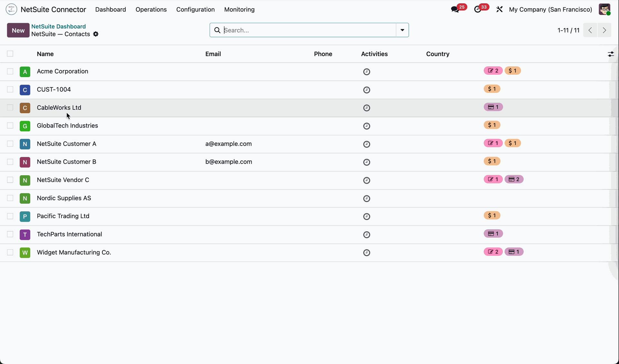Click Widget Manufacturing Co.'s pink edit badge

pyautogui.click(x=493, y=252)
